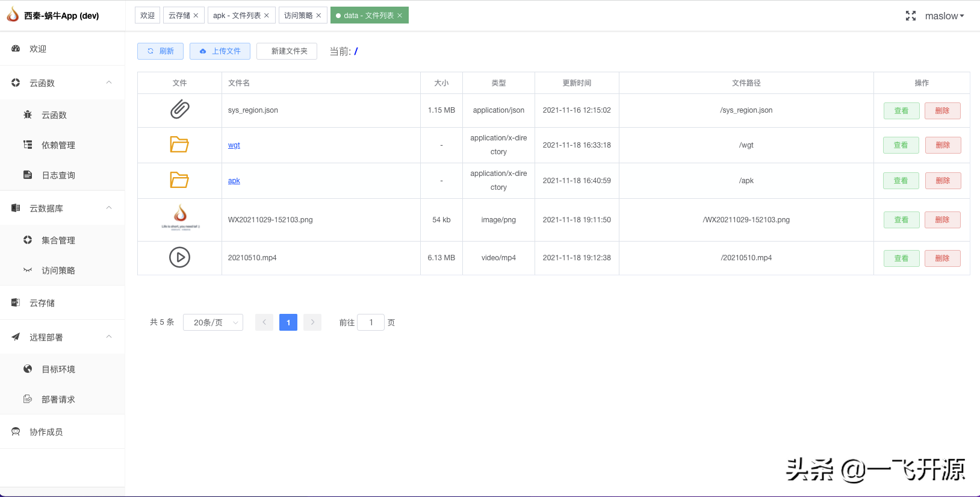
Task: Select the data - 文件列表 tab
Action: point(369,15)
